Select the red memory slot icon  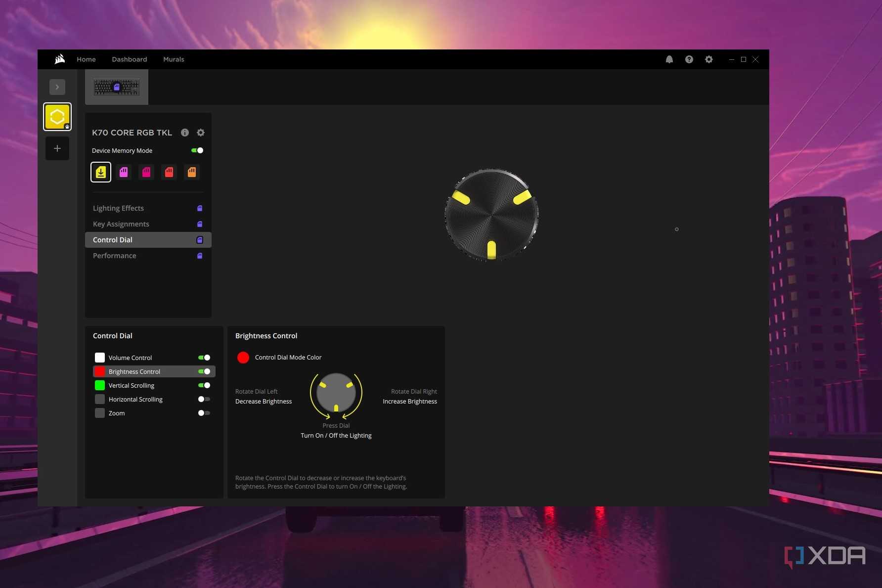[169, 172]
